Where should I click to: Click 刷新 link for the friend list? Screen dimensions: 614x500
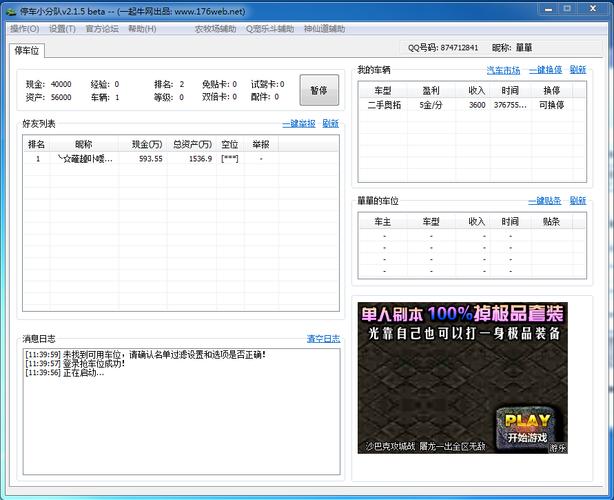coord(331,123)
